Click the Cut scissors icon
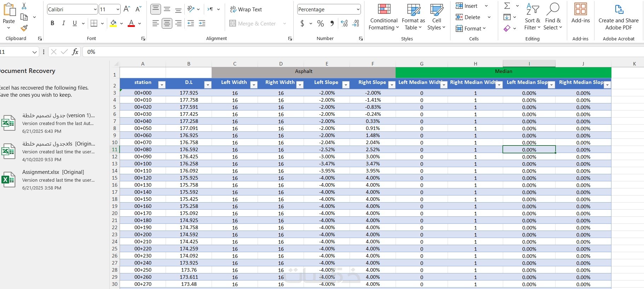The image size is (644, 289). [24, 6]
